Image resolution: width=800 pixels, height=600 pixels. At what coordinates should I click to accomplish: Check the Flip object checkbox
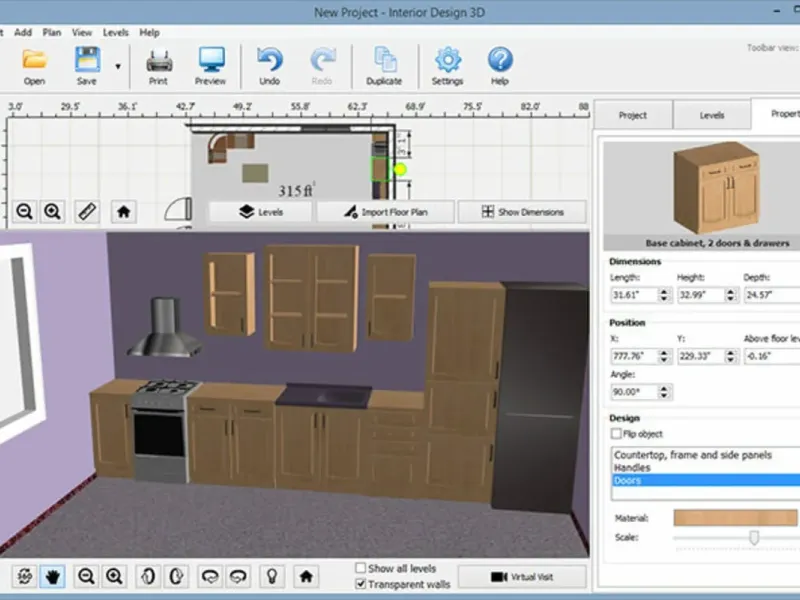click(x=616, y=434)
